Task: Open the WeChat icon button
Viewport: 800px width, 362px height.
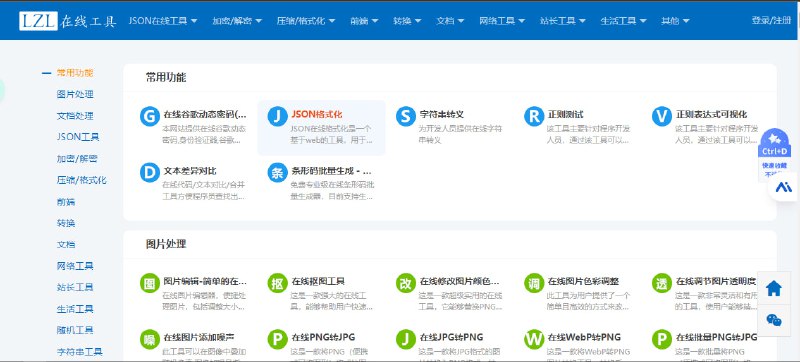Action: pyautogui.click(x=774, y=320)
